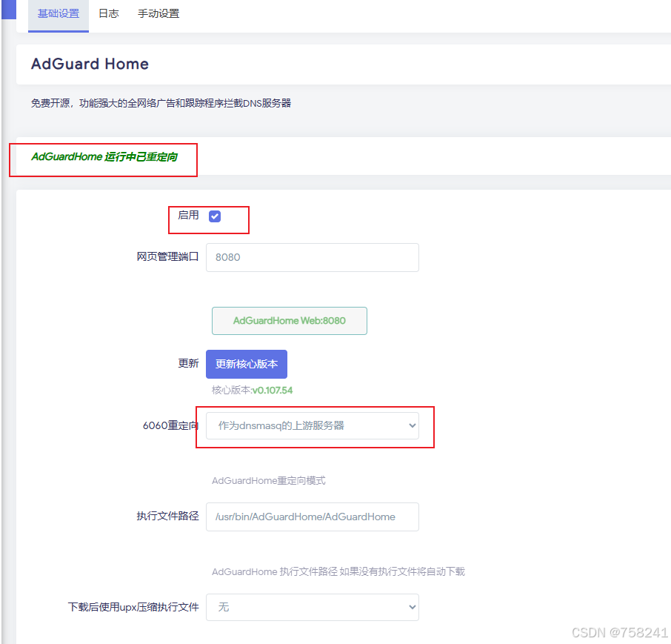Screen dimensions: 671x644
Task: Expand the 6060重定向 dropdown
Action: 313,425
